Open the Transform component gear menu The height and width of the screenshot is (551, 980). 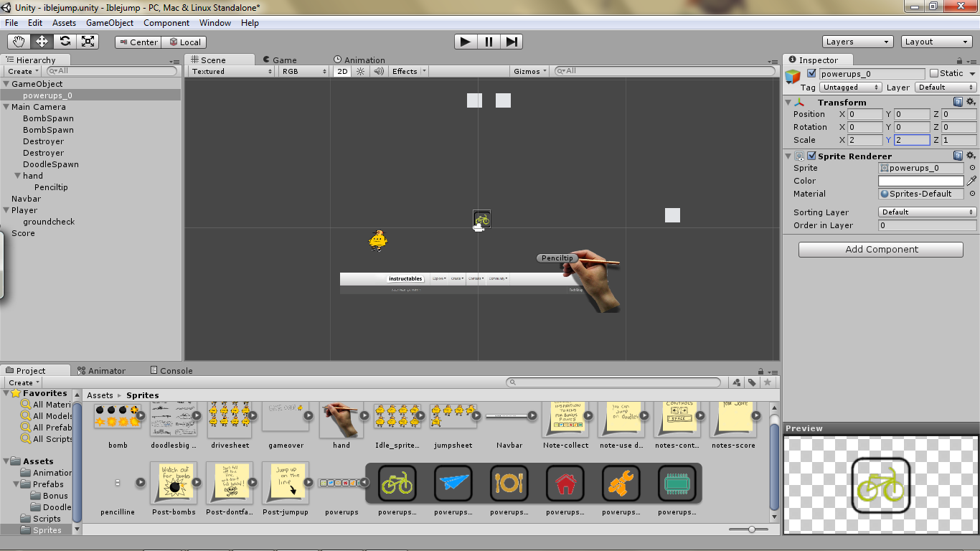pyautogui.click(x=971, y=102)
